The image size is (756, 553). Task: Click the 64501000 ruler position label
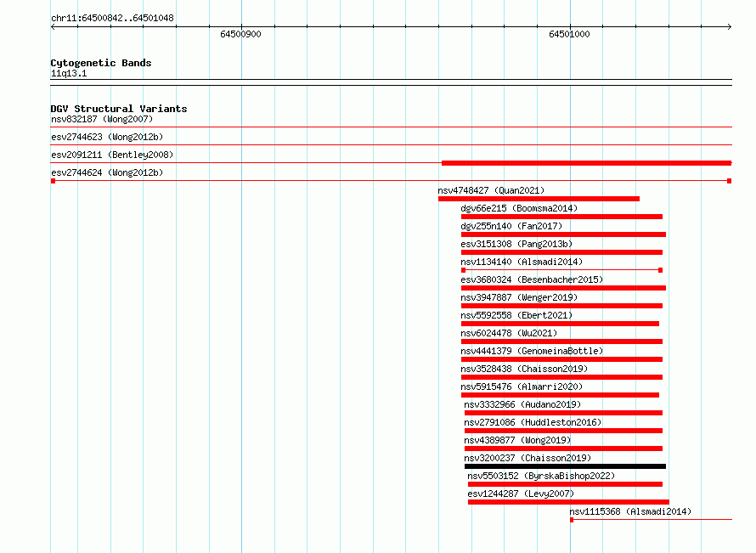click(x=569, y=34)
